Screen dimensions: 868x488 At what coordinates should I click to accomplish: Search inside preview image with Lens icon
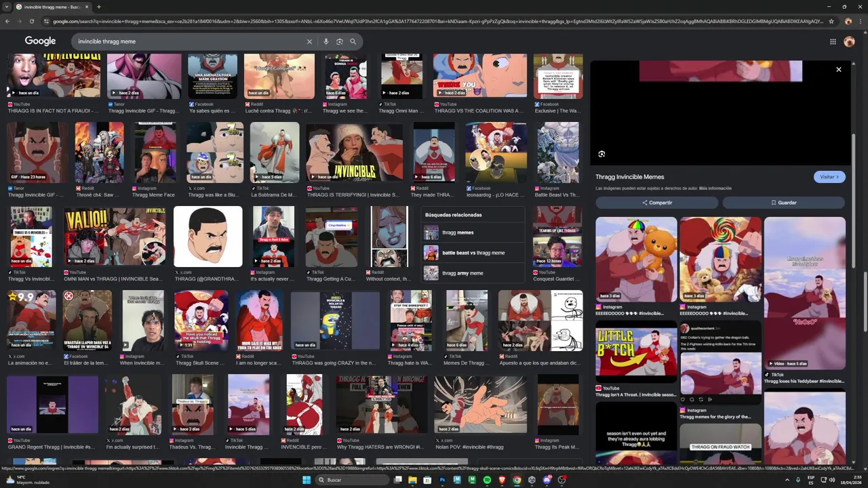point(601,154)
